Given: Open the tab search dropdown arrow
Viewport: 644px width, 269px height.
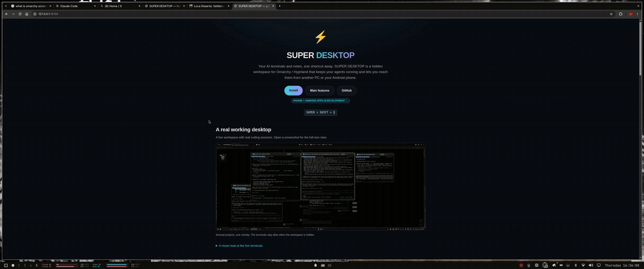Looking at the screenshot, I should tap(6, 6).
